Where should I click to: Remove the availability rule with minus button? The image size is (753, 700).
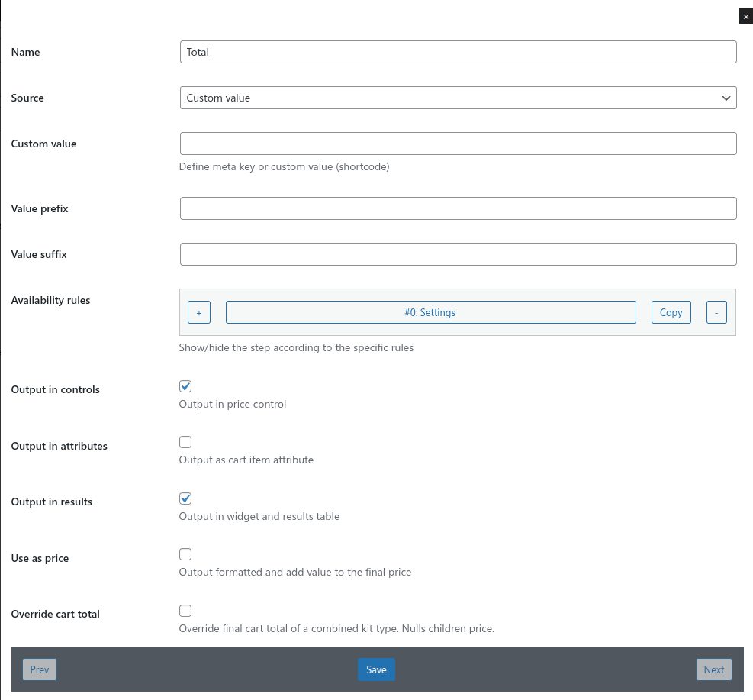(x=716, y=312)
